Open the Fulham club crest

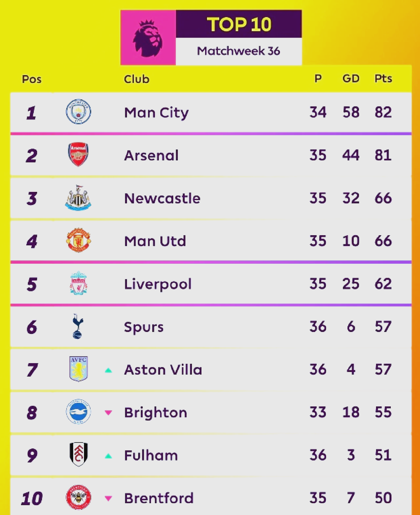tap(79, 455)
